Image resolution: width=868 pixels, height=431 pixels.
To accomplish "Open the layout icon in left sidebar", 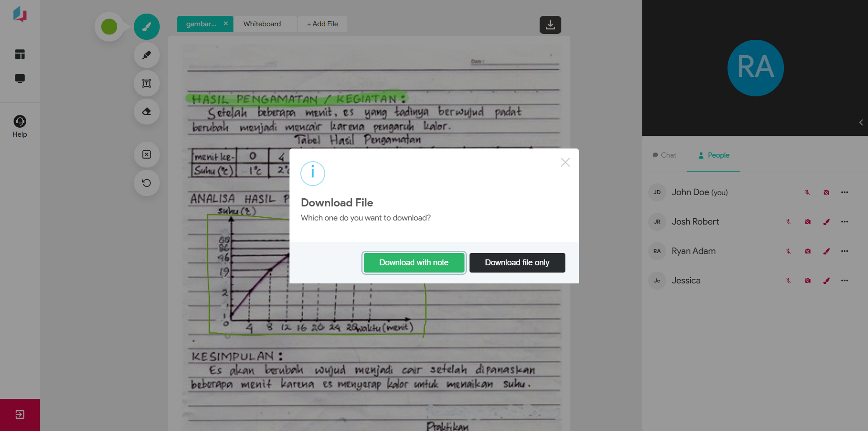I will click(20, 54).
